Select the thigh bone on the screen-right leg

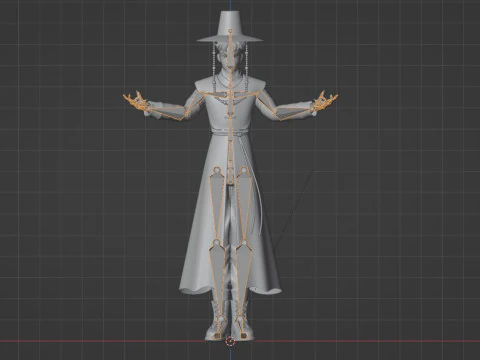pyautogui.click(x=244, y=204)
